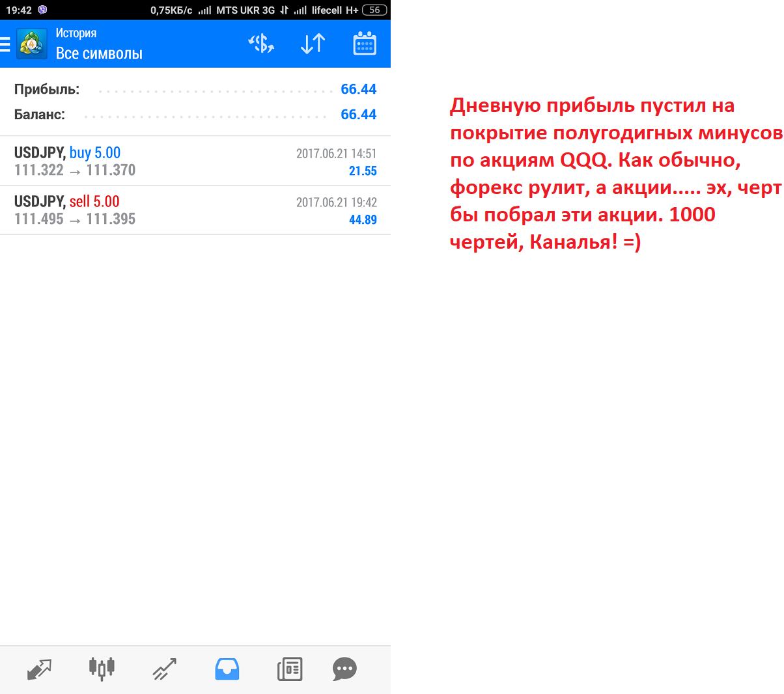Tap the 19:42 clock in status bar

coord(19,10)
